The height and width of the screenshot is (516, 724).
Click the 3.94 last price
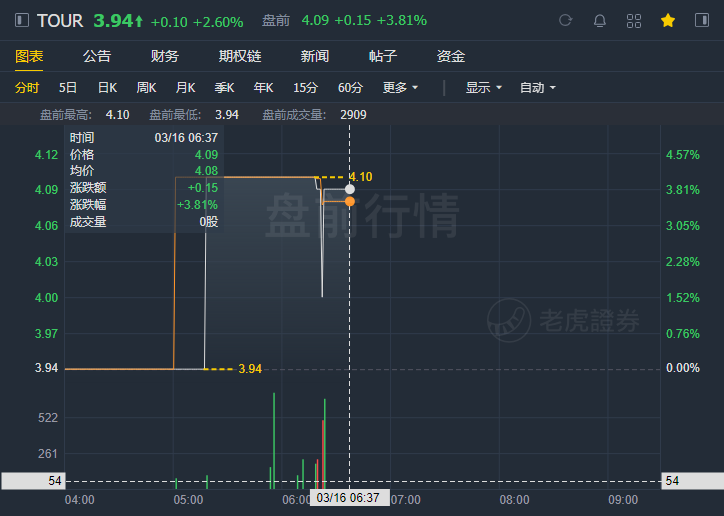[x=114, y=21]
